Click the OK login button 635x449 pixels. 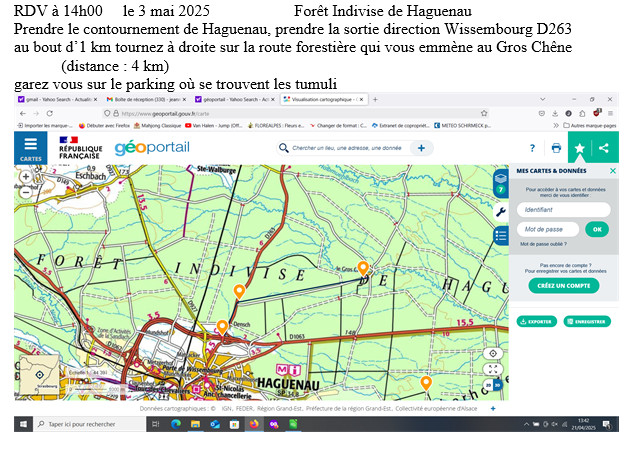pos(597,230)
